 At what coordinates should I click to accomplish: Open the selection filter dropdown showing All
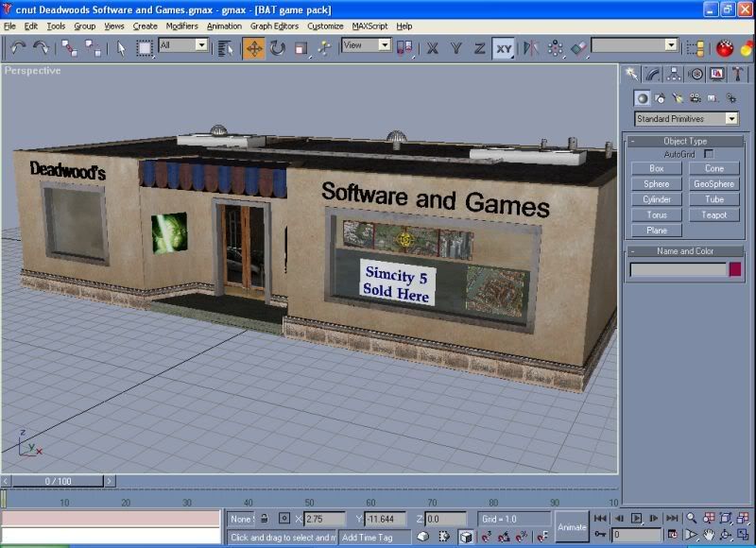(182, 45)
